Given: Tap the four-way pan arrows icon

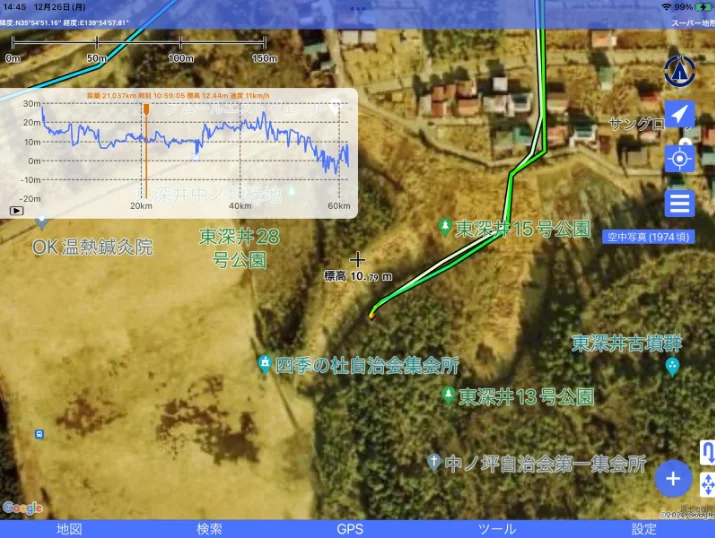Looking at the screenshot, I should click(707, 486).
